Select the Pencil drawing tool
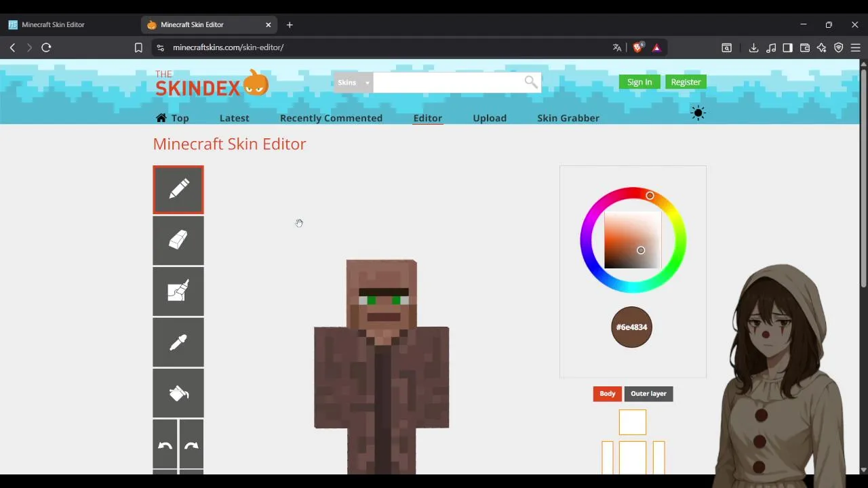The image size is (868, 488). [178, 190]
